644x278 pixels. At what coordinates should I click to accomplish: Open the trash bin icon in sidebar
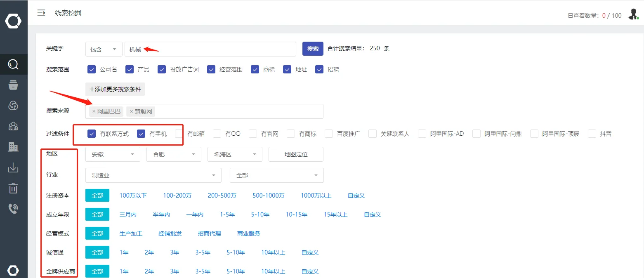tap(13, 188)
